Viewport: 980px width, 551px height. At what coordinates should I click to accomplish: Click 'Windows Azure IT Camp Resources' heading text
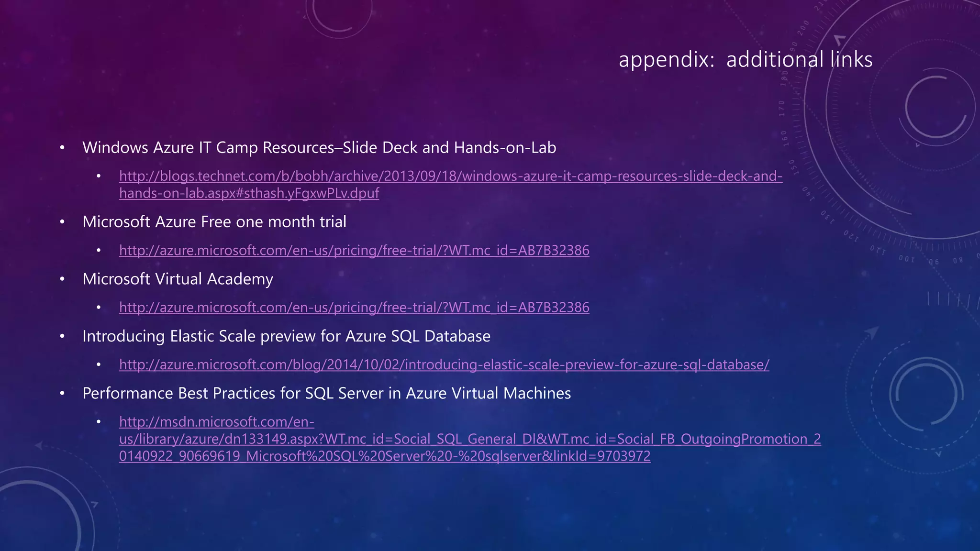point(319,147)
